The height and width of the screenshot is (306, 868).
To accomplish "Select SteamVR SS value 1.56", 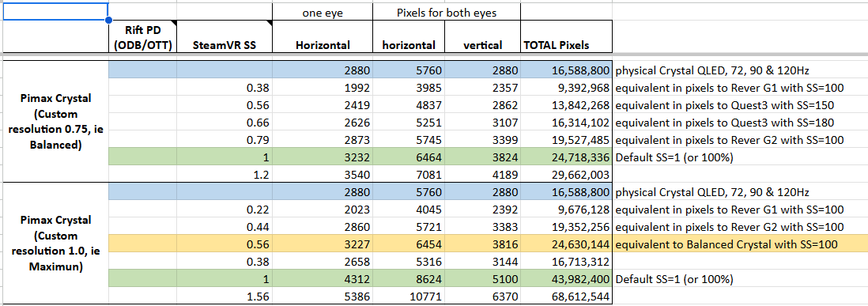I will click(225, 296).
